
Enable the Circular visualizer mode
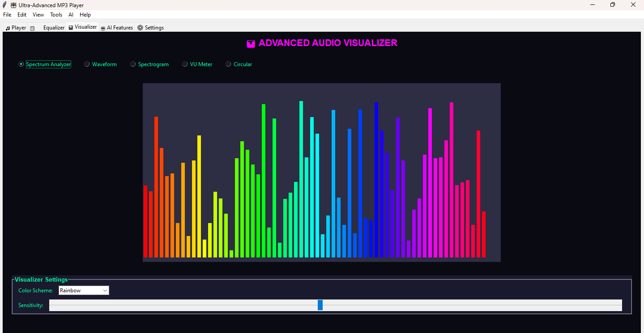tap(228, 64)
